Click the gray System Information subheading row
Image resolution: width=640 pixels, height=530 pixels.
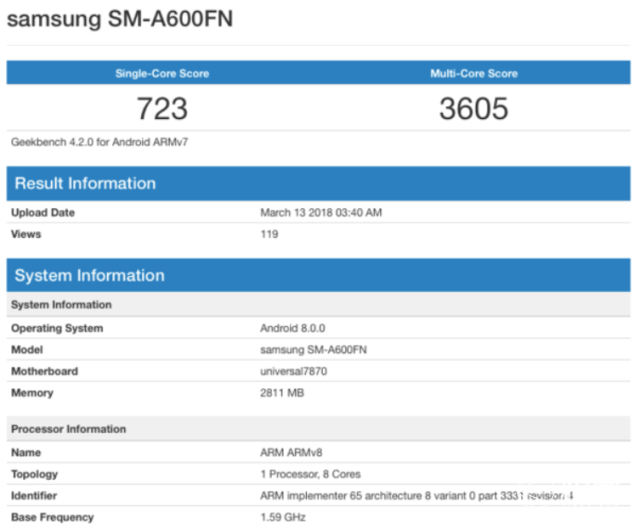click(318, 305)
